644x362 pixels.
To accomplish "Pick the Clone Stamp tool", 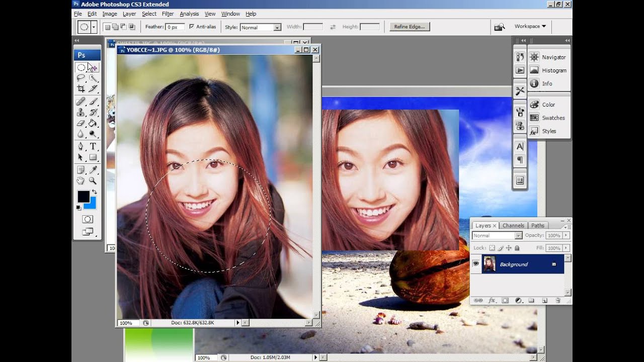I will coord(80,112).
